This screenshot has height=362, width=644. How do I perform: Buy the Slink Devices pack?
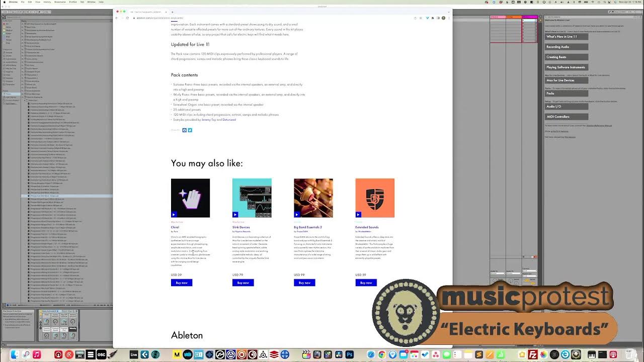243,283
